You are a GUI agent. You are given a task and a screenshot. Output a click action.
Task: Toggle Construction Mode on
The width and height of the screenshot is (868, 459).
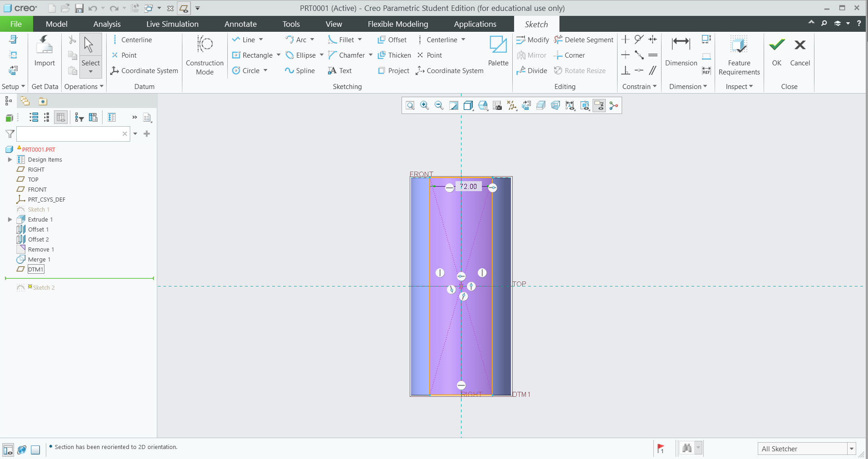(x=204, y=54)
